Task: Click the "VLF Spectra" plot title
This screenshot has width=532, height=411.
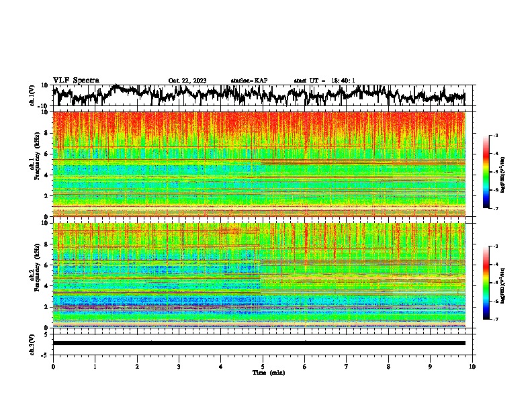Action: [76, 80]
